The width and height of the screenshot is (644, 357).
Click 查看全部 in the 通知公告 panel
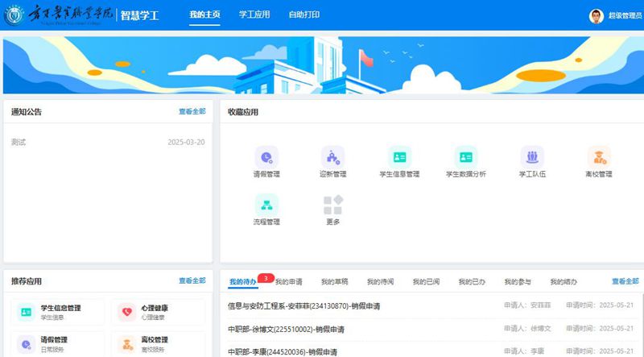pyautogui.click(x=192, y=112)
